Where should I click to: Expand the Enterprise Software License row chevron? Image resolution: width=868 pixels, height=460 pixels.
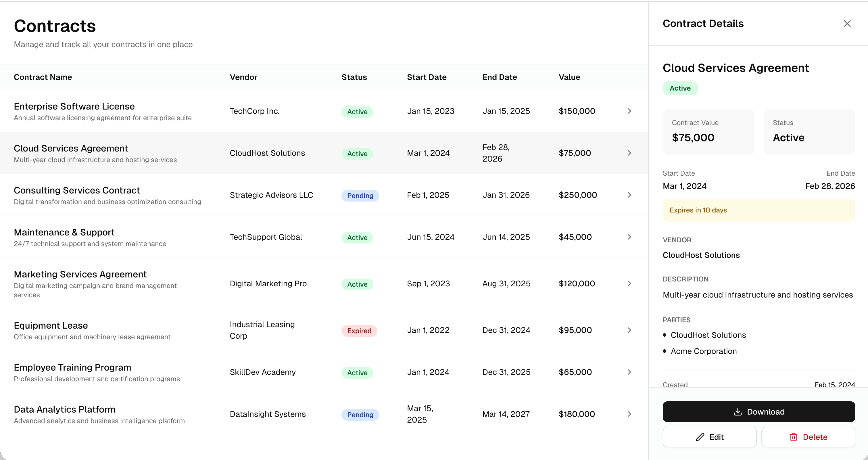pyautogui.click(x=629, y=111)
